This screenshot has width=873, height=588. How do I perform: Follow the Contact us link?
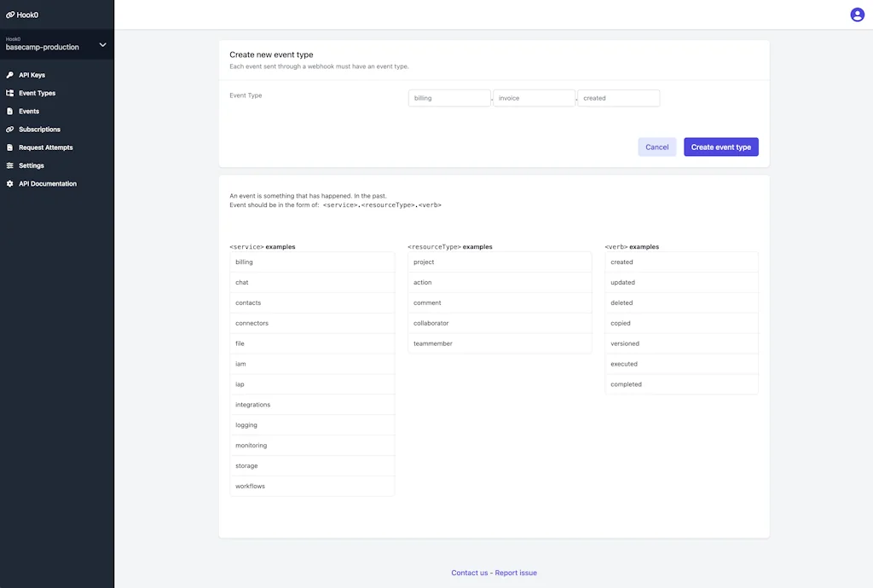pos(470,573)
